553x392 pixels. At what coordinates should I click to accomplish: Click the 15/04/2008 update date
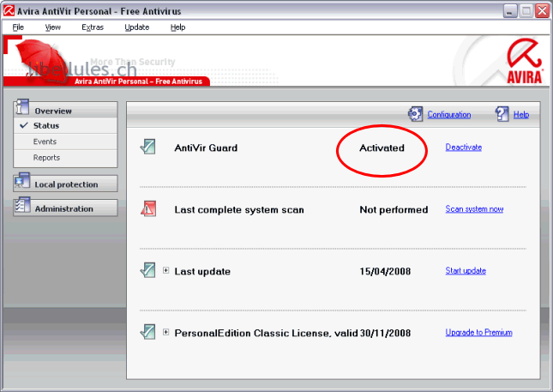pos(385,271)
